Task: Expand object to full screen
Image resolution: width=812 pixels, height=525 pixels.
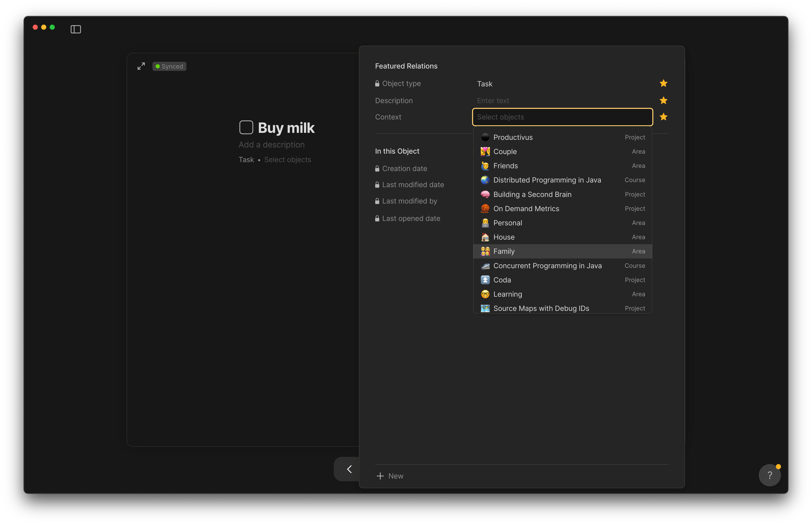Action: tap(141, 66)
